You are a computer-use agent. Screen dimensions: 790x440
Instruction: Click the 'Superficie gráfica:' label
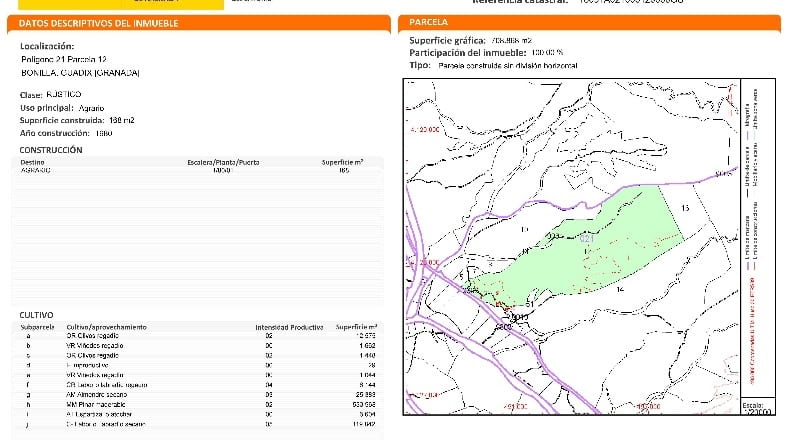pos(447,40)
